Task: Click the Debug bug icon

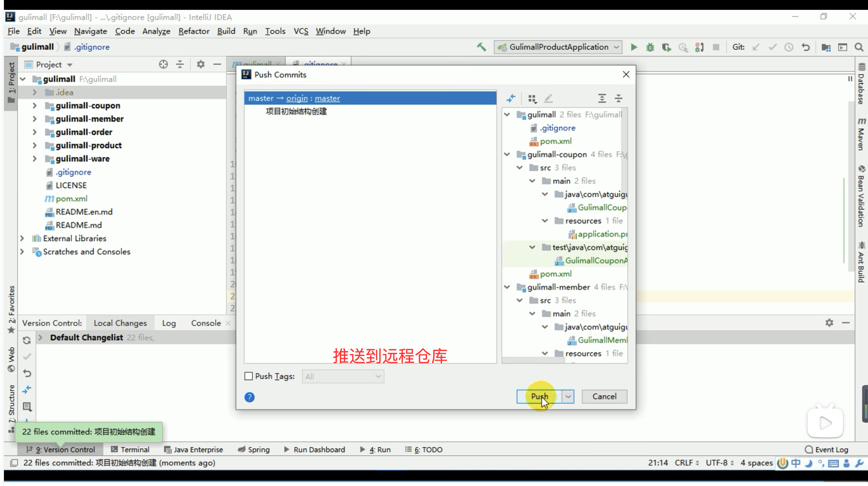Action: 650,47
